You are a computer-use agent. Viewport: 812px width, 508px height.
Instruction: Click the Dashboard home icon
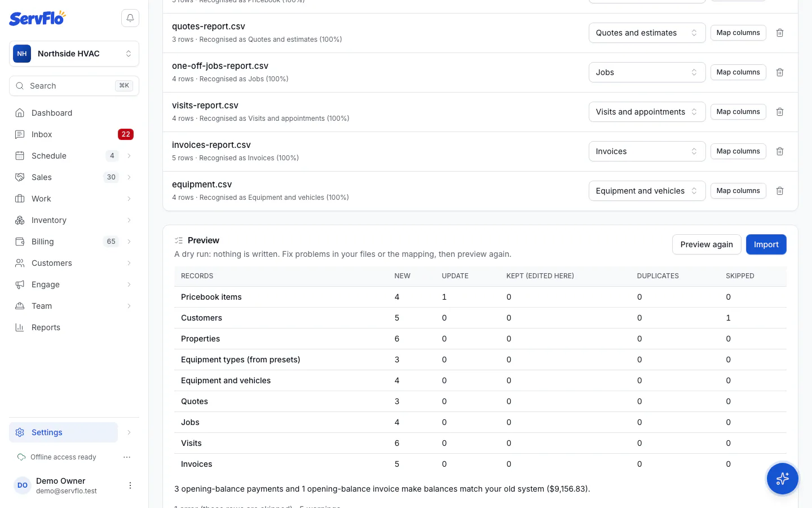click(x=20, y=113)
